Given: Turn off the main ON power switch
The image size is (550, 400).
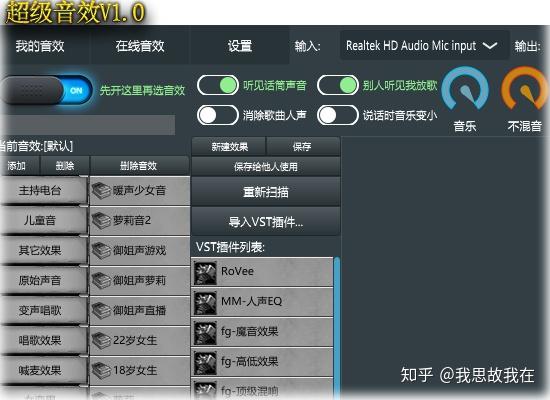Looking at the screenshot, I should pos(47,90).
